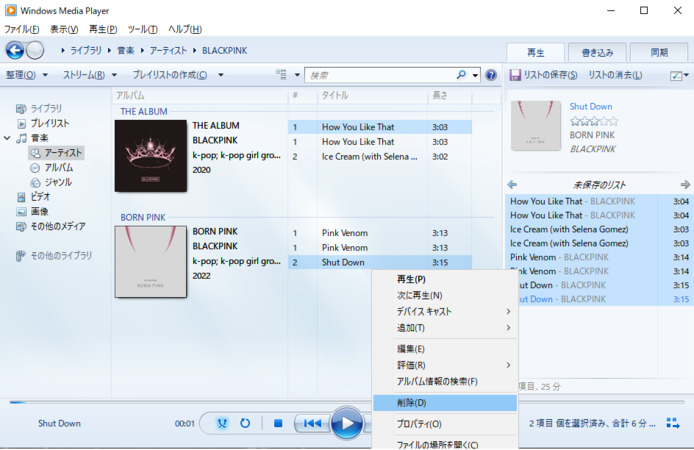Open the ファイル(F) menu

(22, 29)
